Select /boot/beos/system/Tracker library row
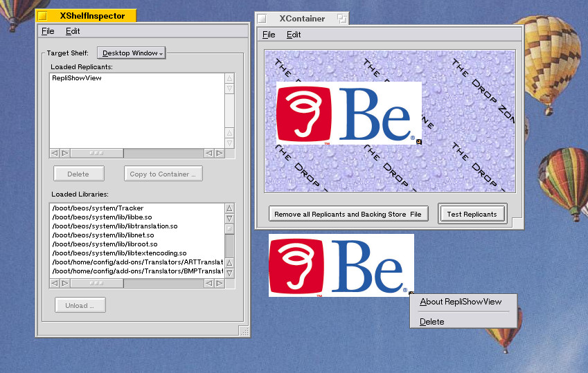This screenshot has width=588, height=373. click(x=137, y=208)
